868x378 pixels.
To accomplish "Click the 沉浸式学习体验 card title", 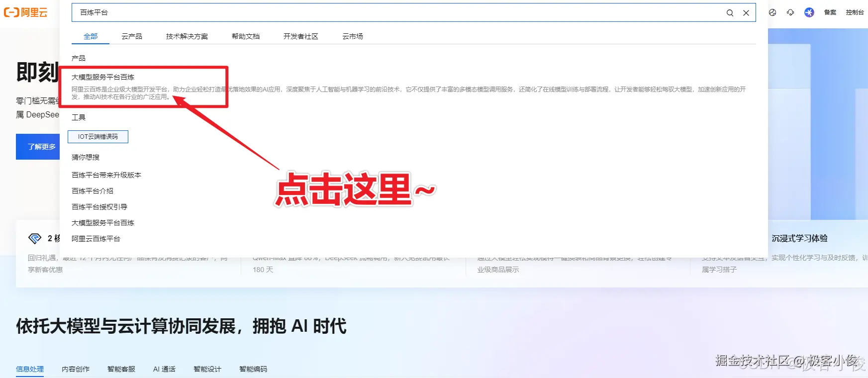I will 800,239.
